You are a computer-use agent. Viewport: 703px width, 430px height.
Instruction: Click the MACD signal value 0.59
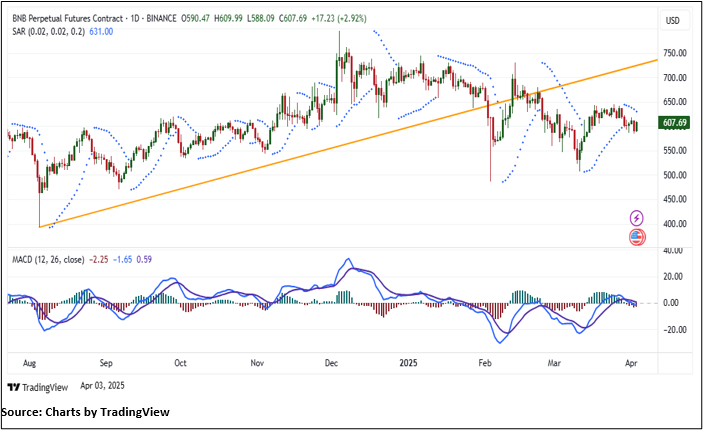144,260
